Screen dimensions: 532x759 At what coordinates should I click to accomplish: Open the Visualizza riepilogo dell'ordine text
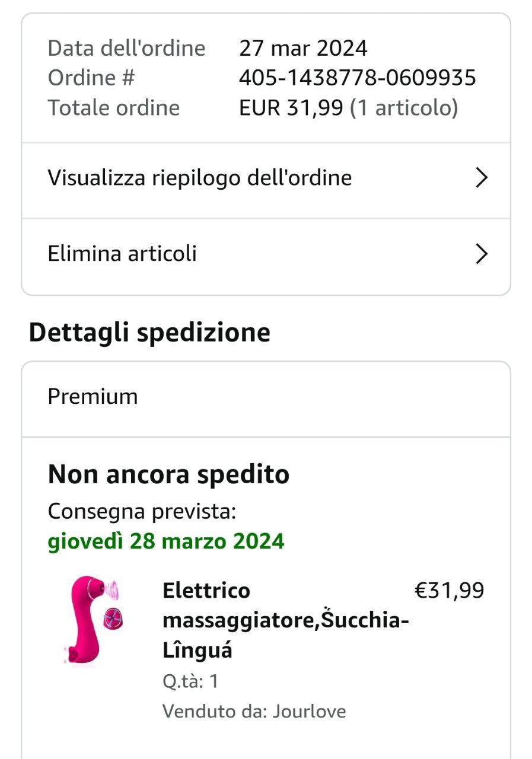click(x=200, y=178)
